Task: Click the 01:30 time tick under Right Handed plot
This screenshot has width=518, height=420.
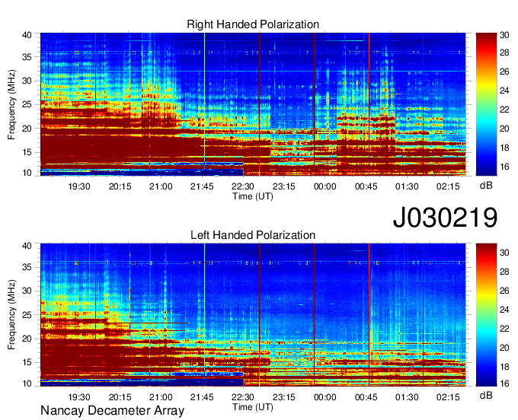Action: (x=407, y=186)
